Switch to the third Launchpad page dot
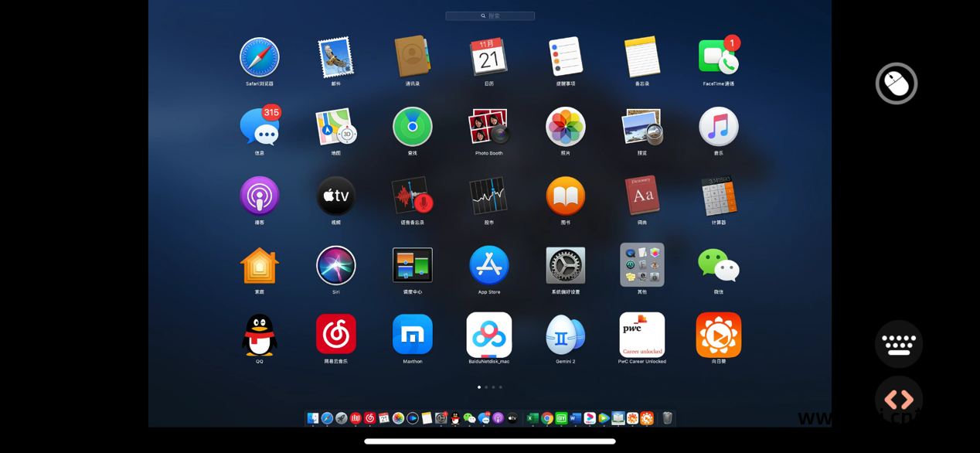Screen dimensions: 980x453 [493, 387]
